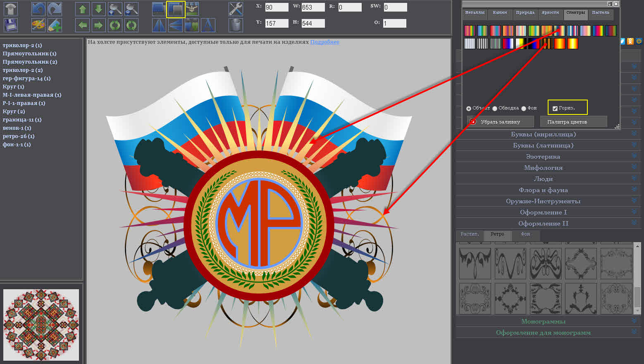
Task: Click the rotate icon beside the right arrow
Action: tap(114, 25)
